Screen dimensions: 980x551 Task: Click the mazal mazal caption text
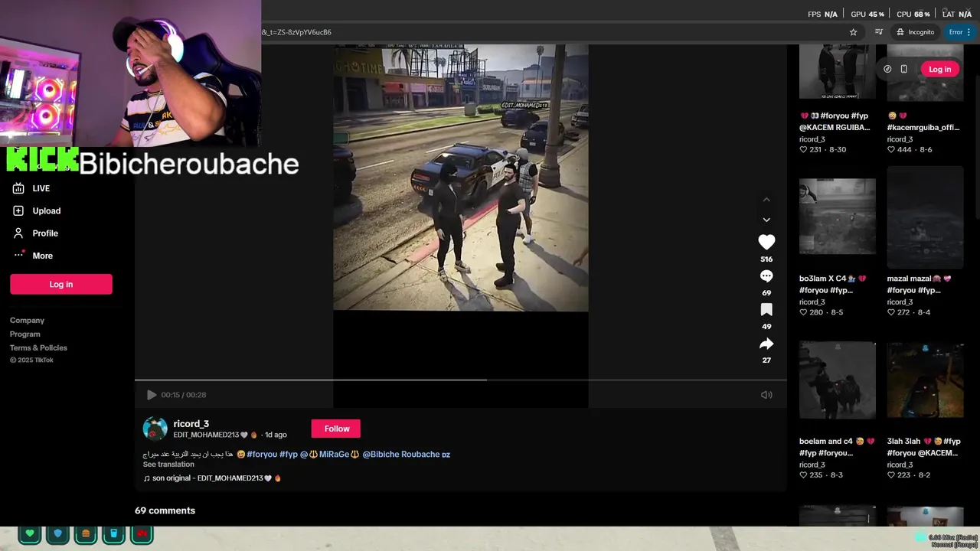pos(919,285)
